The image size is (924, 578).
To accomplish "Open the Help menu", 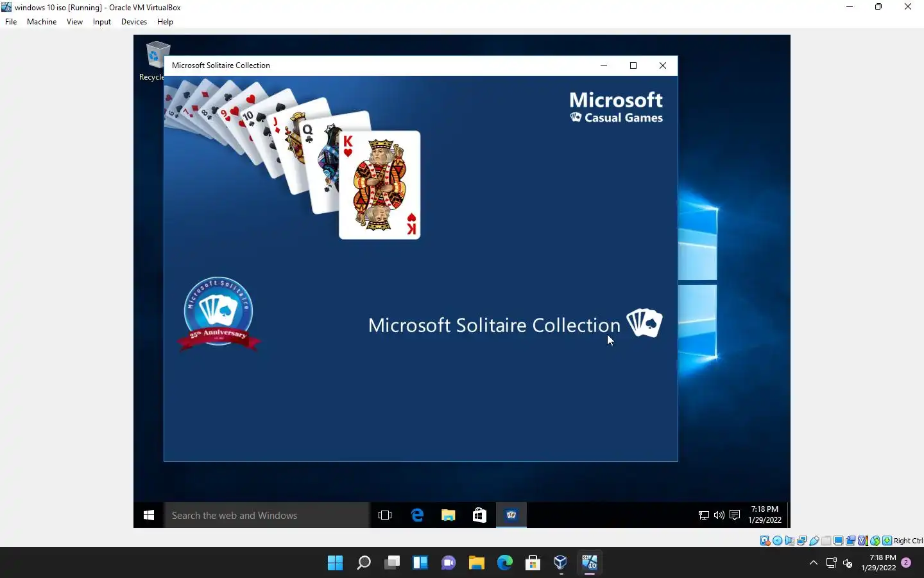I will pyautogui.click(x=165, y=22).
